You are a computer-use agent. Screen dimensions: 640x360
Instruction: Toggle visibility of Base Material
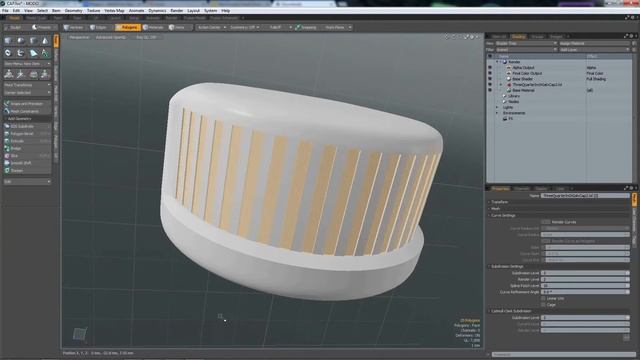(x=490, y=90)
